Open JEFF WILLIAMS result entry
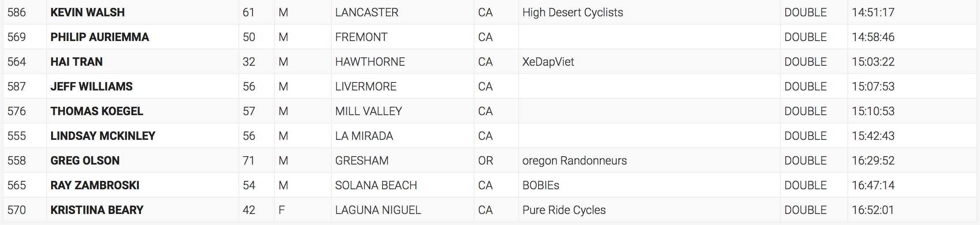This screenshot has height=225, width=980. coord(91,86)
